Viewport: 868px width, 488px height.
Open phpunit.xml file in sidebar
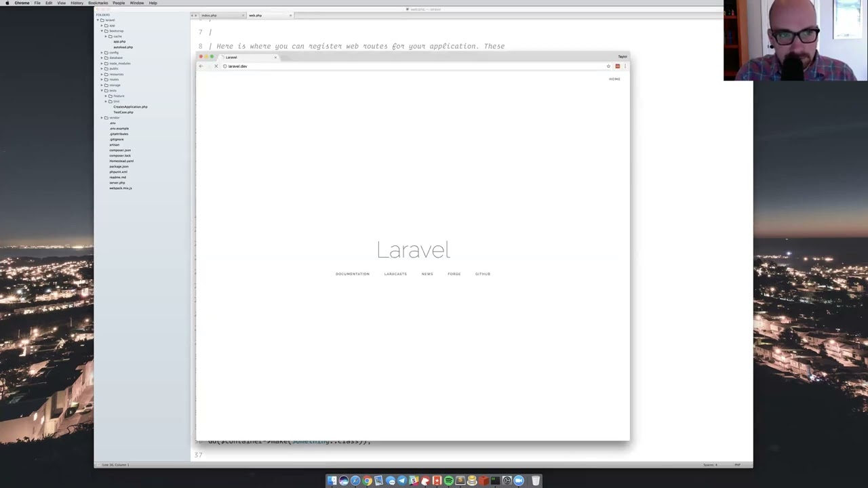[x=118, y=172]
